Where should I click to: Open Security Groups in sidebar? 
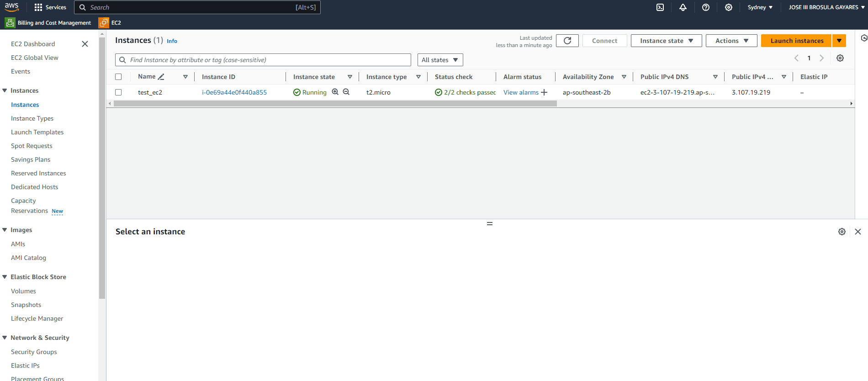tap(34, 352)
